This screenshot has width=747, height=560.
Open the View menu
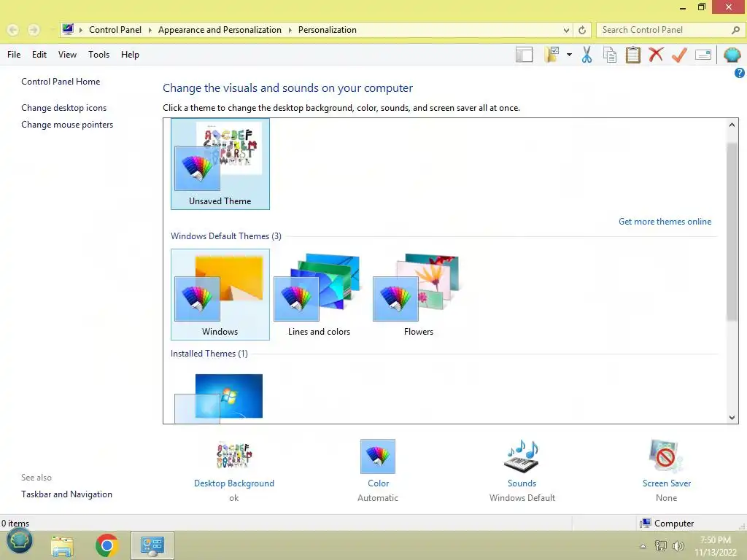coord(67,55)
